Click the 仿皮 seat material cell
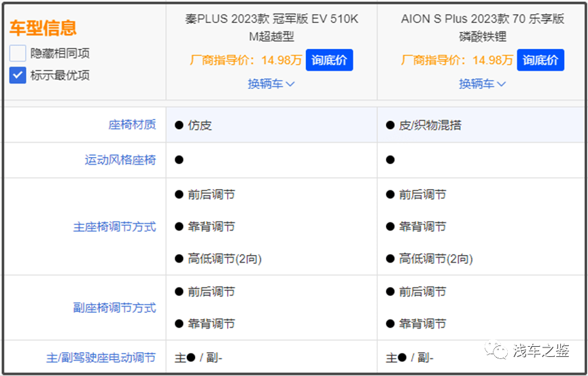Viewport: 588px width, 376px height. pos(271,125)
